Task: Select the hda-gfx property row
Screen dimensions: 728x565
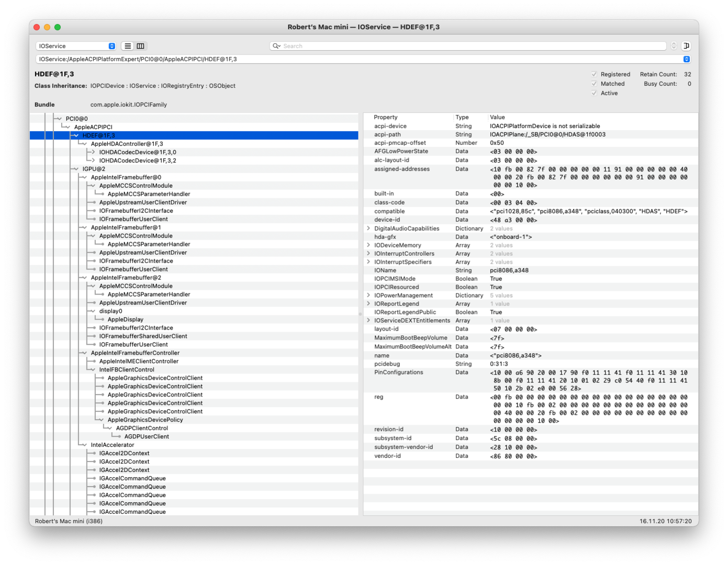Action: pyautogui.click(x=531, y=237)
